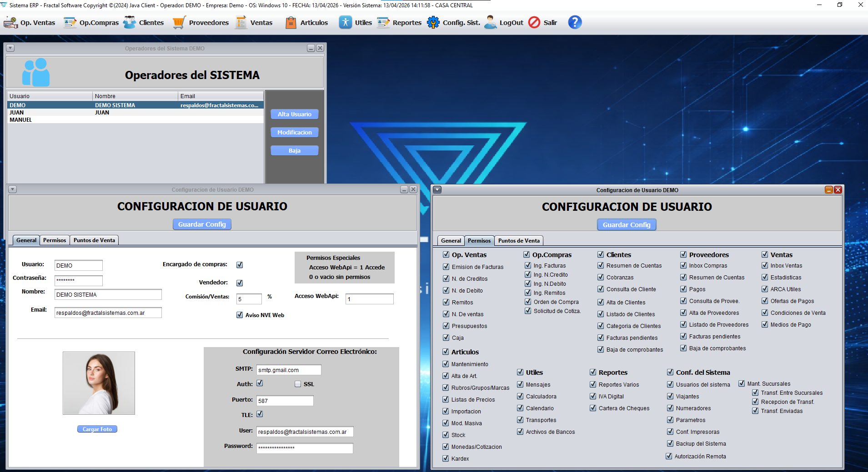Image resolution: width=868 pixels, height=472 pixels.
Task: Open the left Configuracion de Usuario window menu arrow
Action: [13, 189]
